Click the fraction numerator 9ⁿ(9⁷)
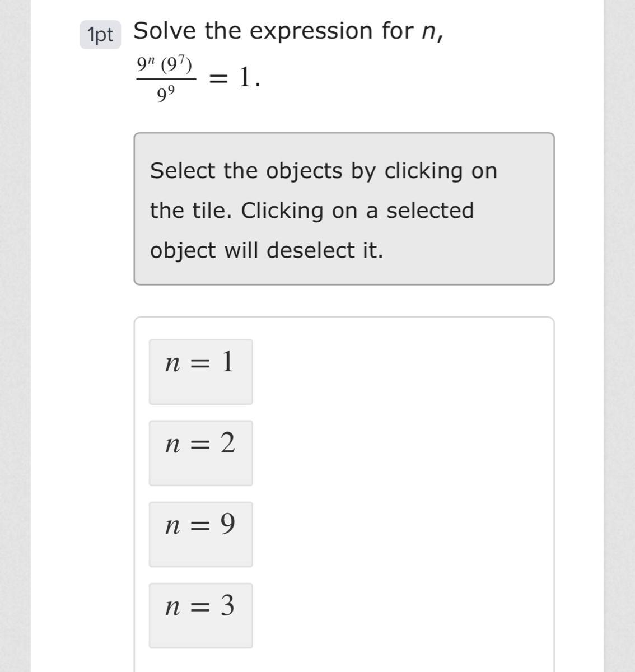Screen dimensions: 635x672 (165, 66)
